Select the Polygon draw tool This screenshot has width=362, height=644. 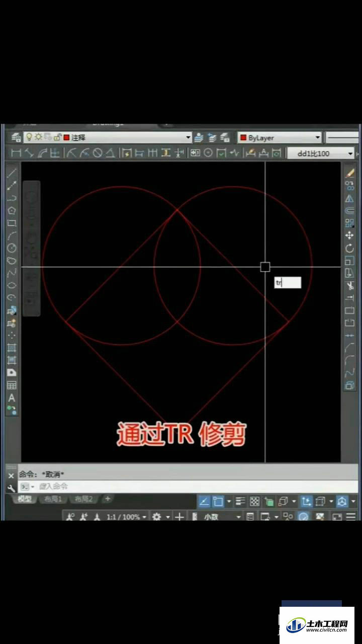12,210
